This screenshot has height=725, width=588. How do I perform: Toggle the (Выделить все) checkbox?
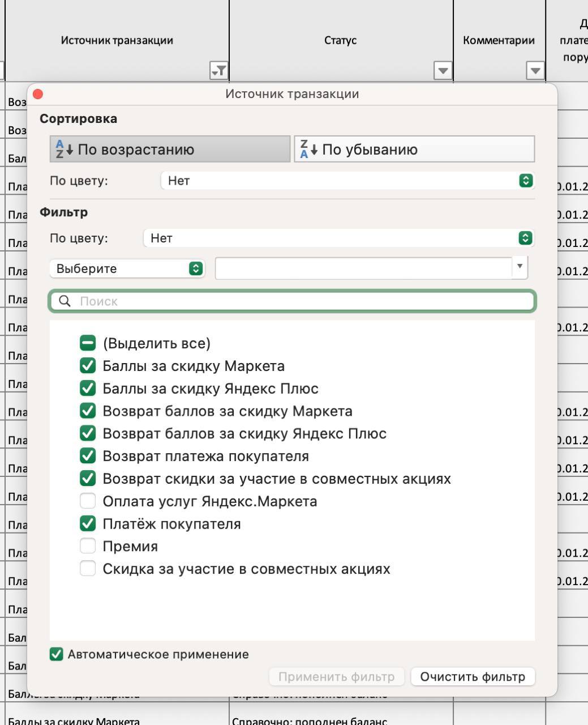pos(88,343)
